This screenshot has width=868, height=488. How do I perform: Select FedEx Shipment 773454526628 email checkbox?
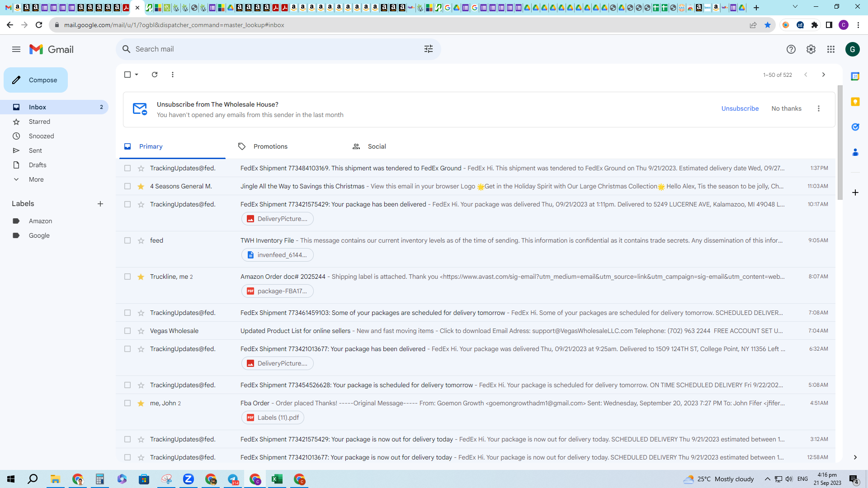[127, 385]
